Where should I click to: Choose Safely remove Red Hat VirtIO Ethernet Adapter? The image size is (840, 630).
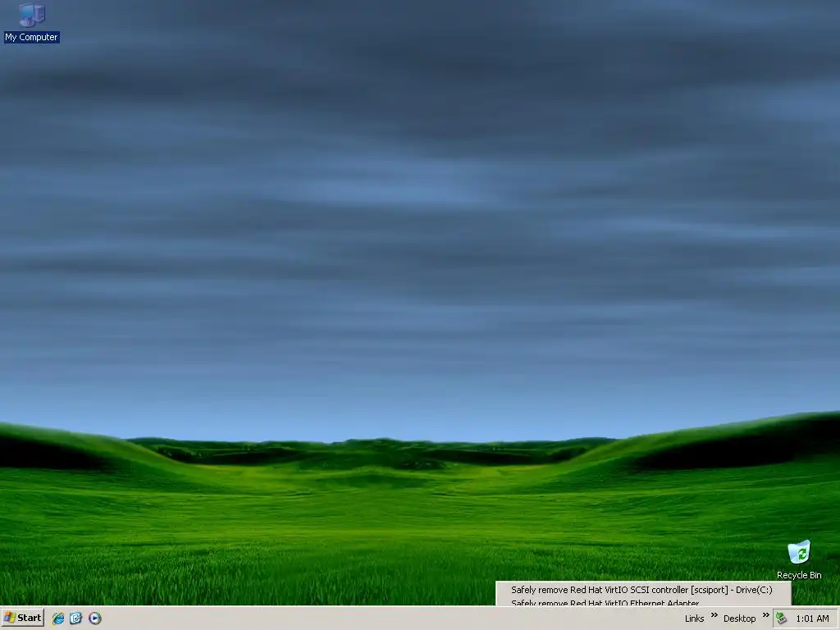pyautogui.click(x=642, y=602)
